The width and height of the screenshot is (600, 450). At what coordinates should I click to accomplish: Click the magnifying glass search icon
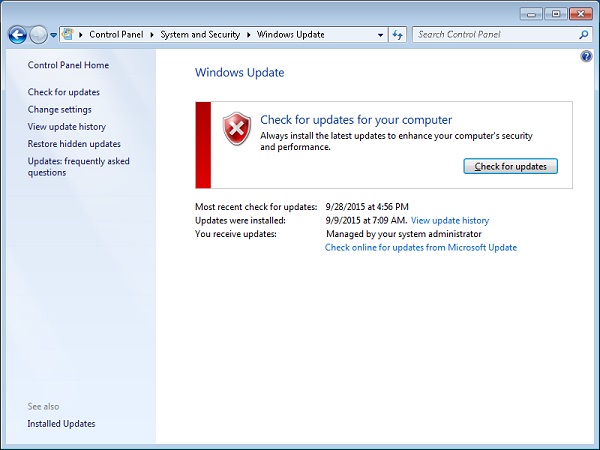coord(584,35)
